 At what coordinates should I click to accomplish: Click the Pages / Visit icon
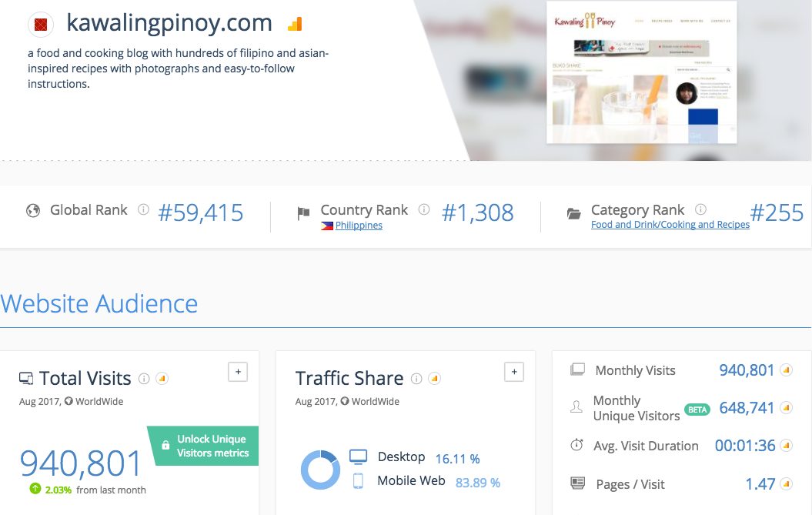[577, 483]
